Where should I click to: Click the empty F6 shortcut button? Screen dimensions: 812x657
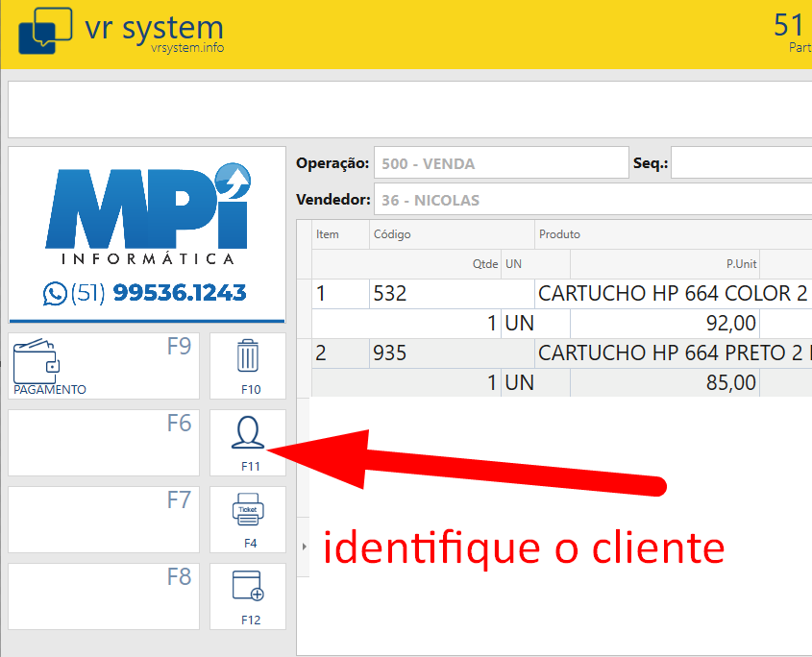point(104,443)
